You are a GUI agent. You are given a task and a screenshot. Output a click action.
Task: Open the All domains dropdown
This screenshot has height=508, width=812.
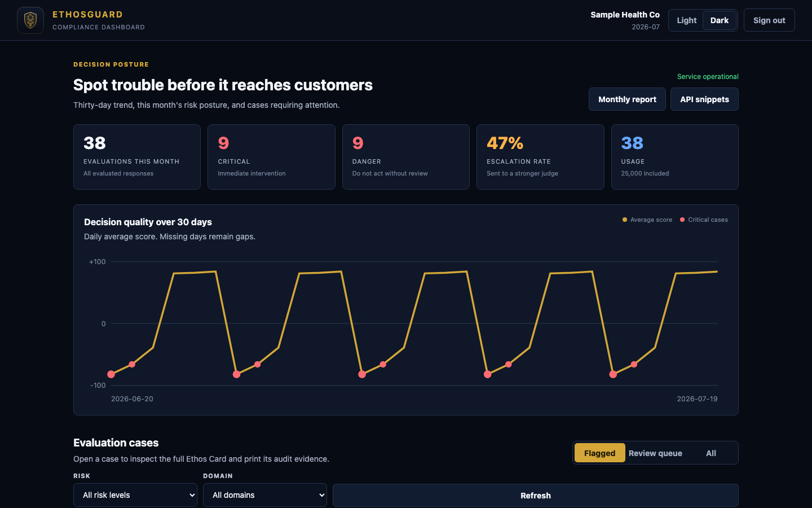tap(265, 495)
